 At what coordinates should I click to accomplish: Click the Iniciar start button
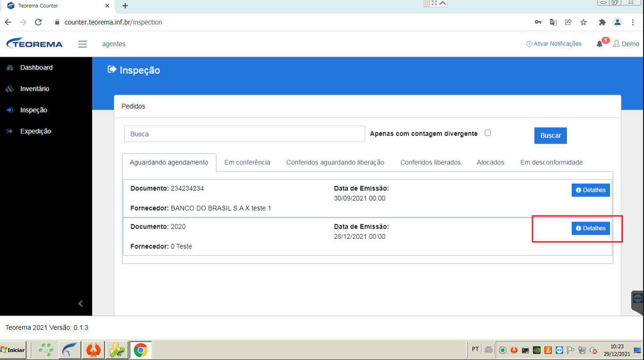coord(13,350)
